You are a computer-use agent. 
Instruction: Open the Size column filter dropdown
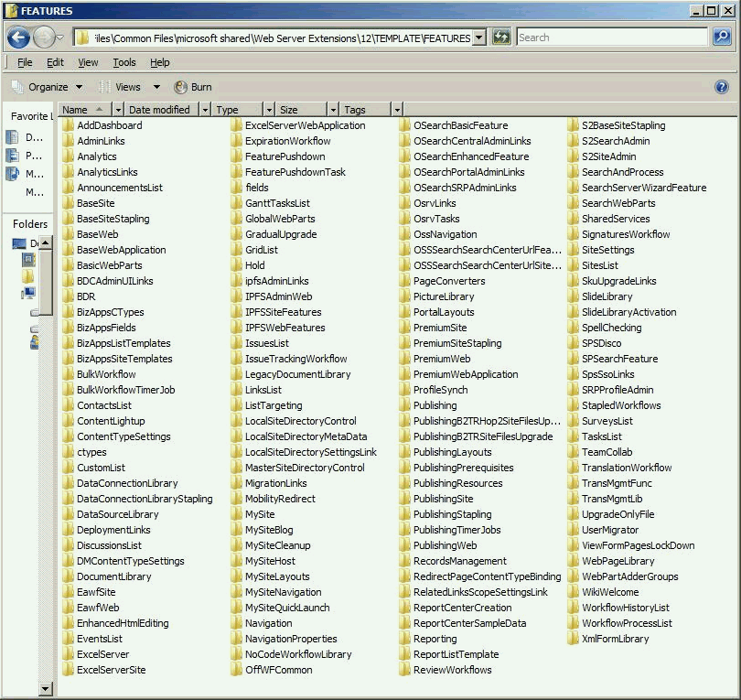pos(333,110)
